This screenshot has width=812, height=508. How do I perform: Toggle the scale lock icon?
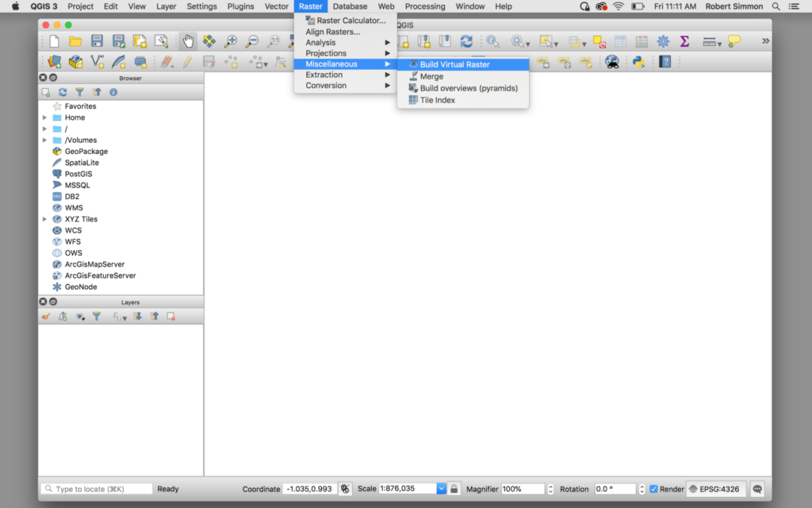(x=454, y=489)
